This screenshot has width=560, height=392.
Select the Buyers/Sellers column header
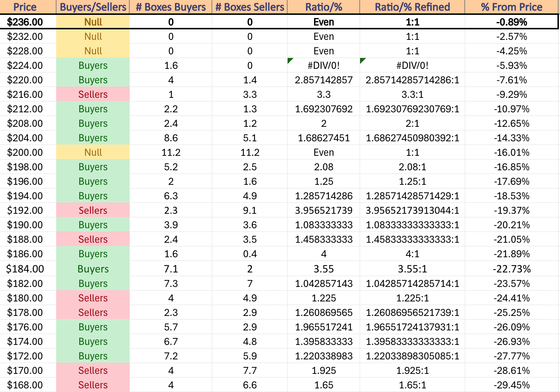point(93,7)
